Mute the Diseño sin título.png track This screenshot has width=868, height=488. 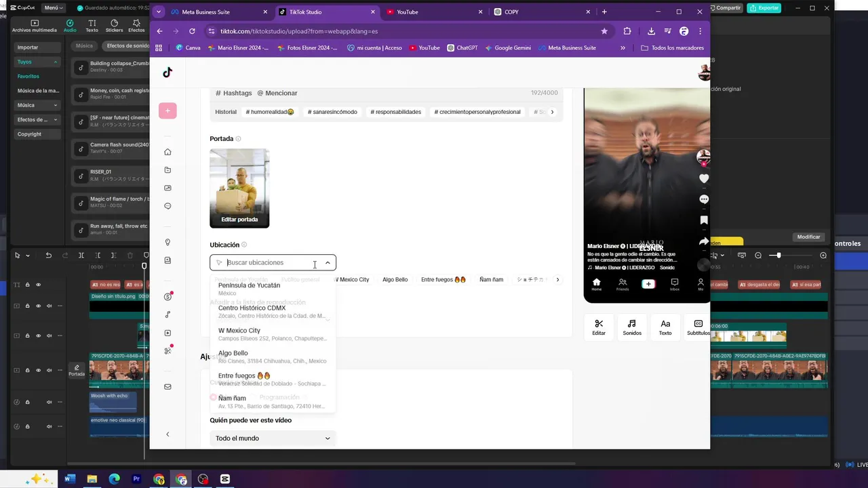48,306
